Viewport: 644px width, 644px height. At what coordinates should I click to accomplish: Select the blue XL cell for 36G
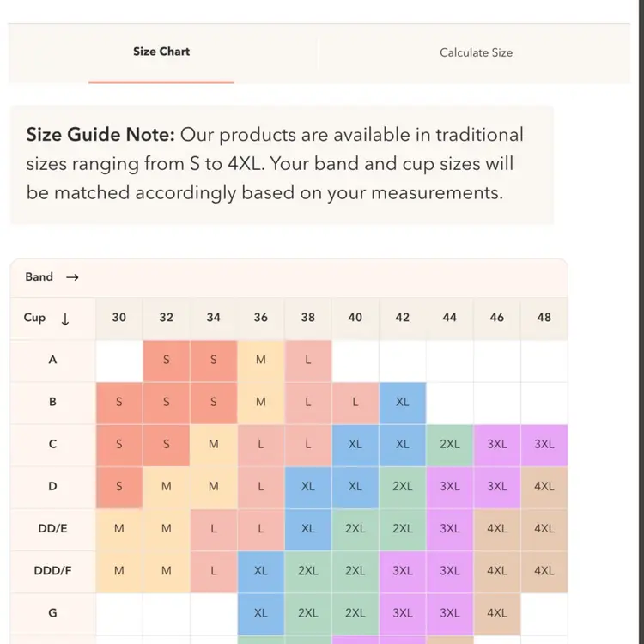[x=260, y=613]
